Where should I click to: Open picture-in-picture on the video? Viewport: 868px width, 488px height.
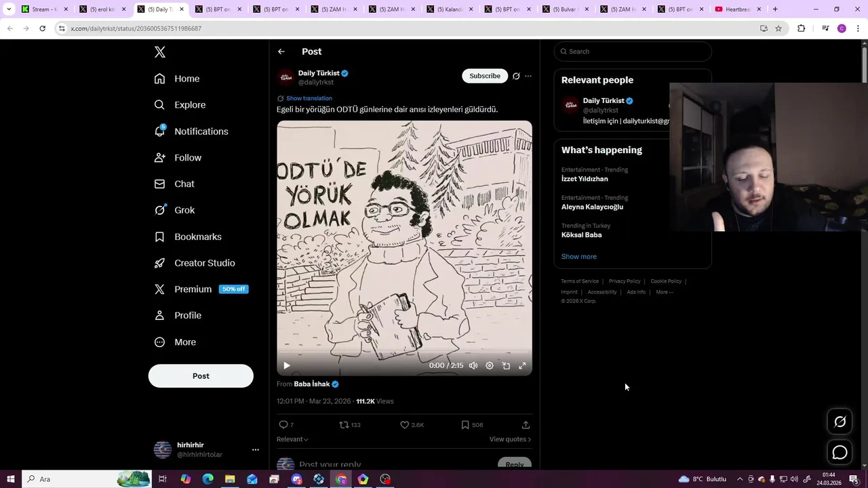pos(506,366)
